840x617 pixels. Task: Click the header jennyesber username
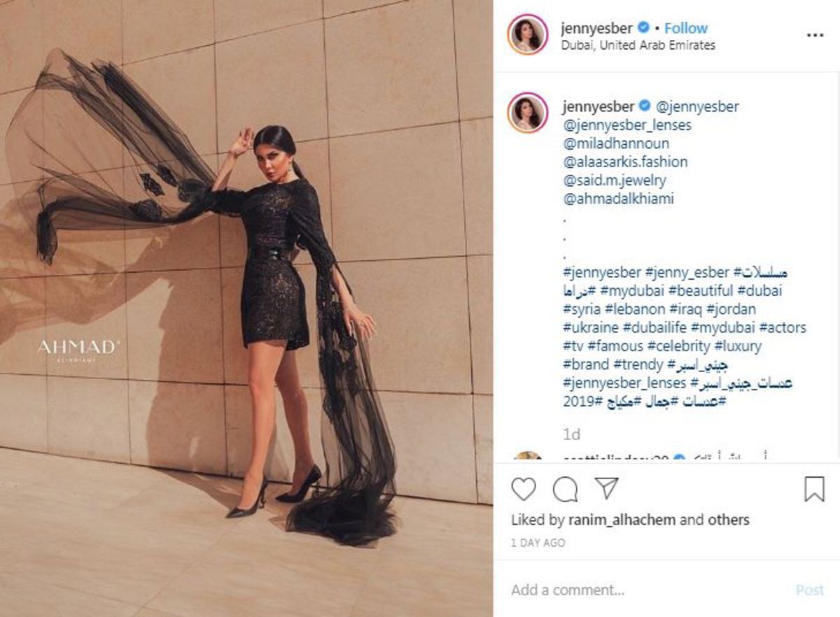tap(596, 28)
